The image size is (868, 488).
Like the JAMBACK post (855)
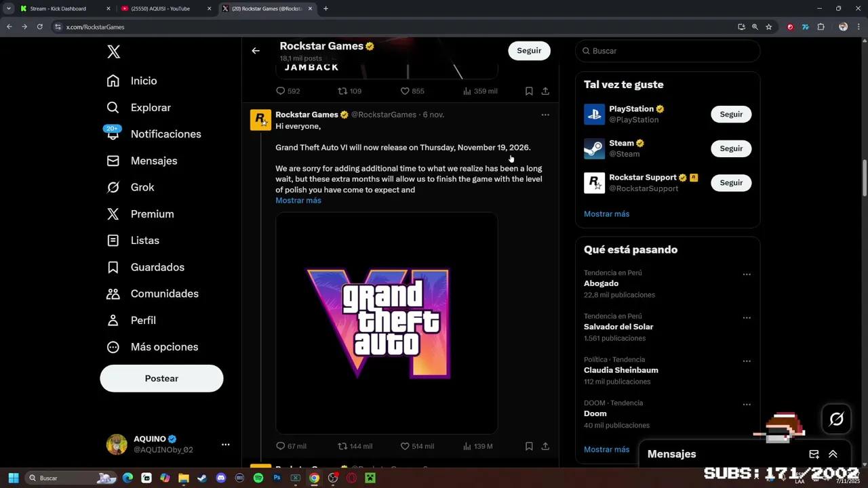click(x=412, y=91)
